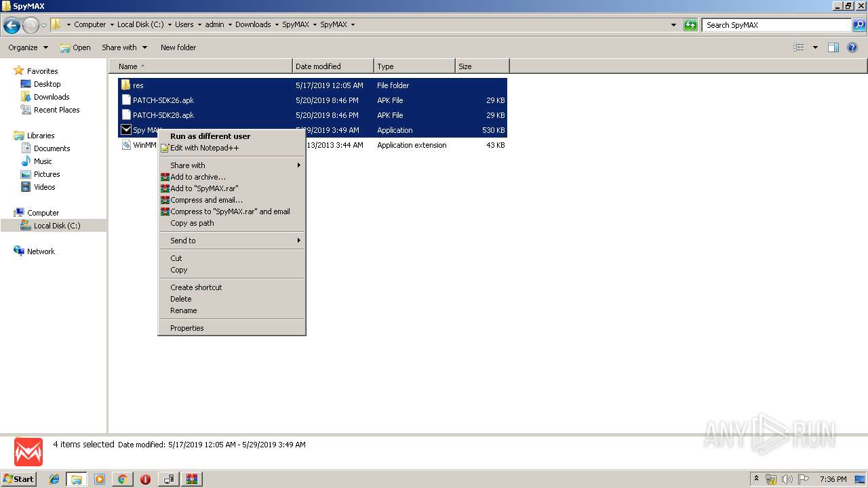Select Cut in the context menu
The height and width of the screenshot is (488, 868).
pyautogui.click(x=231, y=258)
